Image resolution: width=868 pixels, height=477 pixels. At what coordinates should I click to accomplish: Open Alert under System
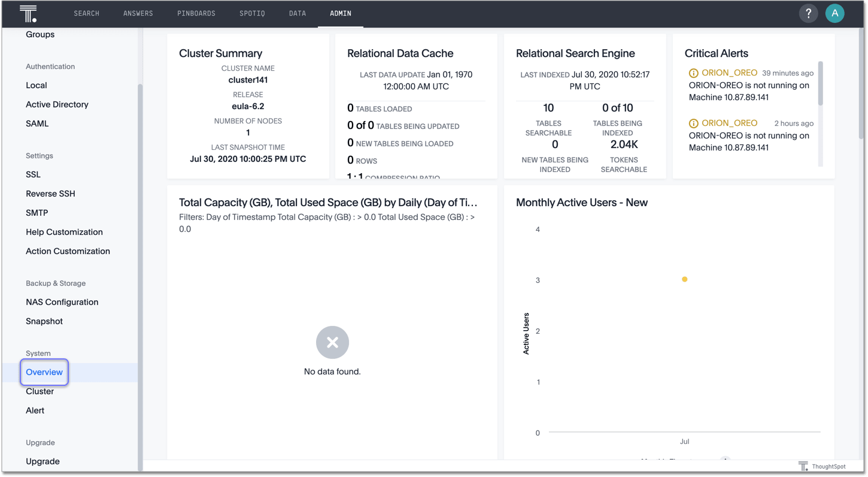click(x=35, y=411)
